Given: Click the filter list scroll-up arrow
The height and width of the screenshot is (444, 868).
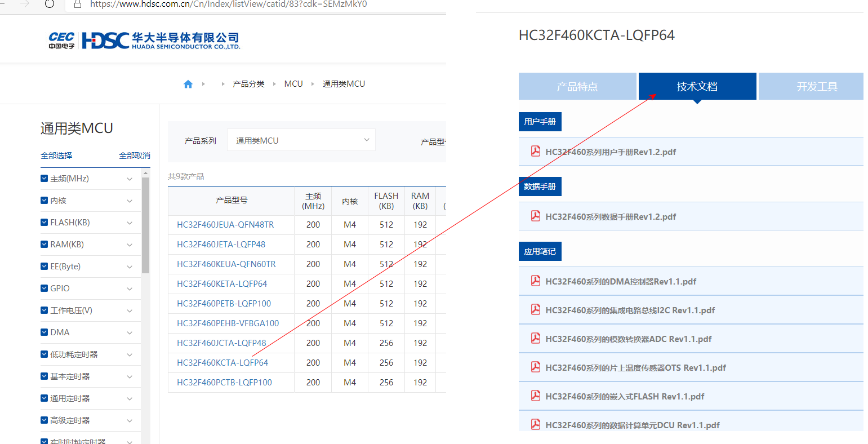Looking at the screenshot, I should 146,173.
